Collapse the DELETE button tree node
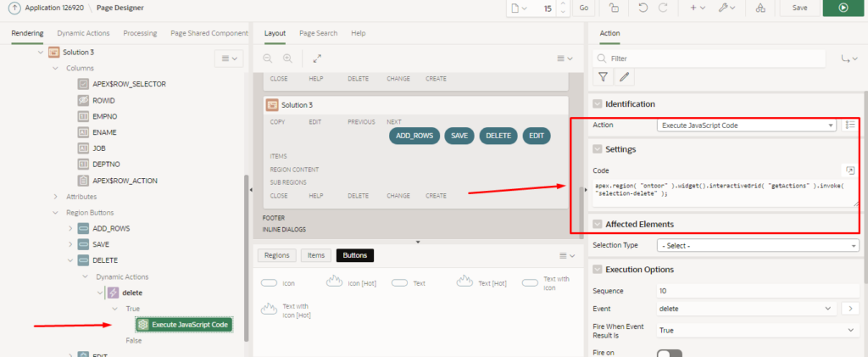Viewport: 868px width, 357px height. click(x=70, y=260)
